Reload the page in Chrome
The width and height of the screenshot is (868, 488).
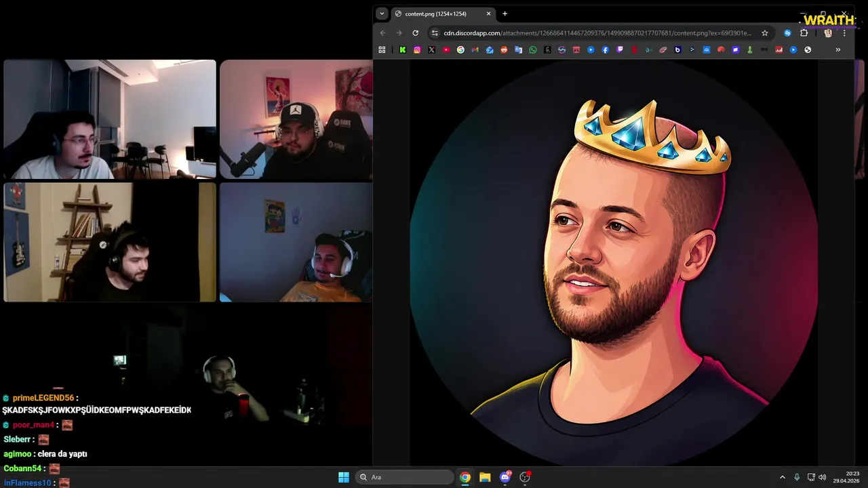point(415,33)
